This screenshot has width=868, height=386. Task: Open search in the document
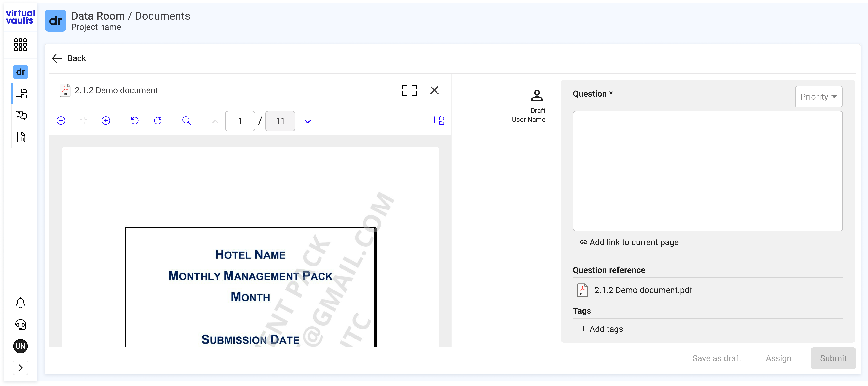click(x=186, y=120)
